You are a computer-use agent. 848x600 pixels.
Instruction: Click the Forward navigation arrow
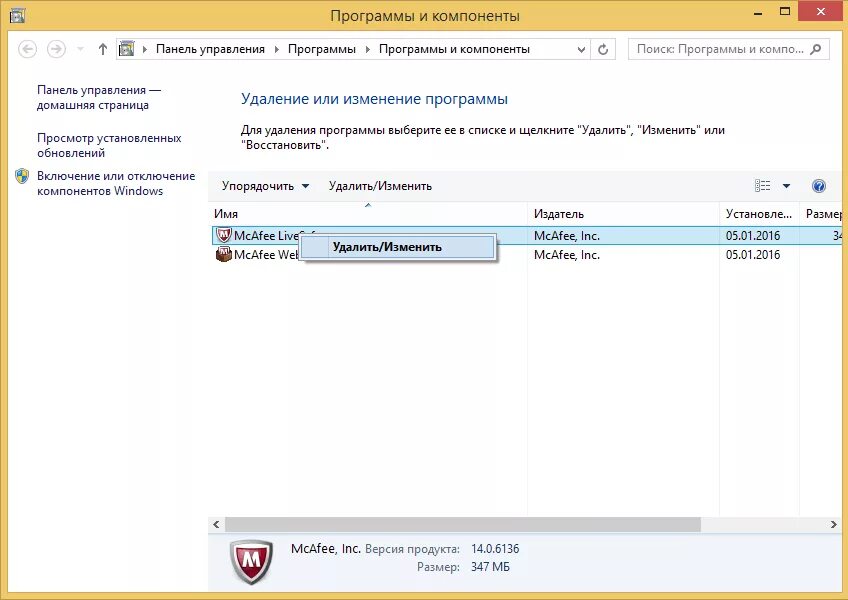(x=56, y=49)
